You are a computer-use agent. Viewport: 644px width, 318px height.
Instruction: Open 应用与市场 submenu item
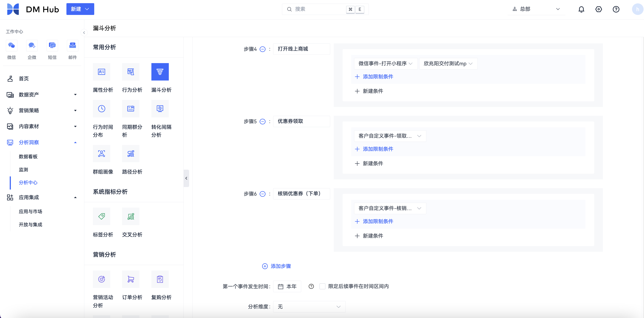point(30,211)
